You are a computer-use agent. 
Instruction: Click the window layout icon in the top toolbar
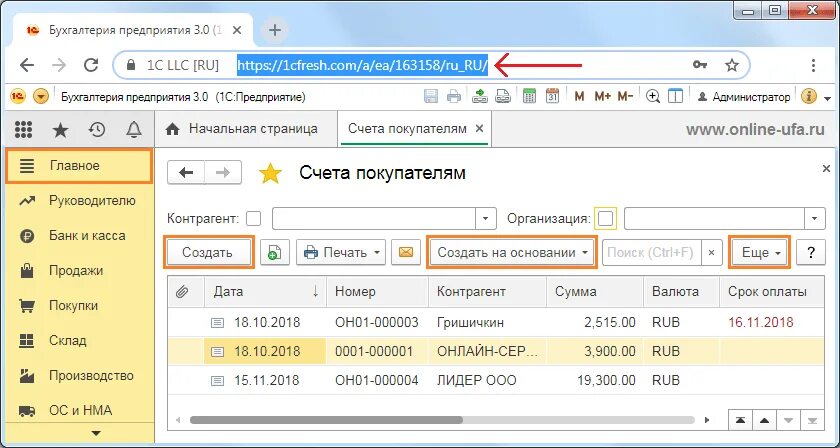click(x=676, y=96)
